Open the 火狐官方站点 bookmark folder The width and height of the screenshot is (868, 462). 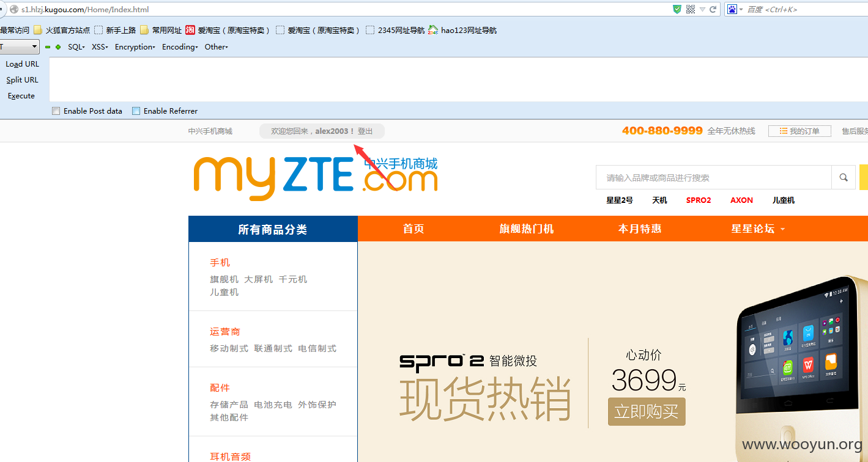pyautogui.click(x=62, y=30)
